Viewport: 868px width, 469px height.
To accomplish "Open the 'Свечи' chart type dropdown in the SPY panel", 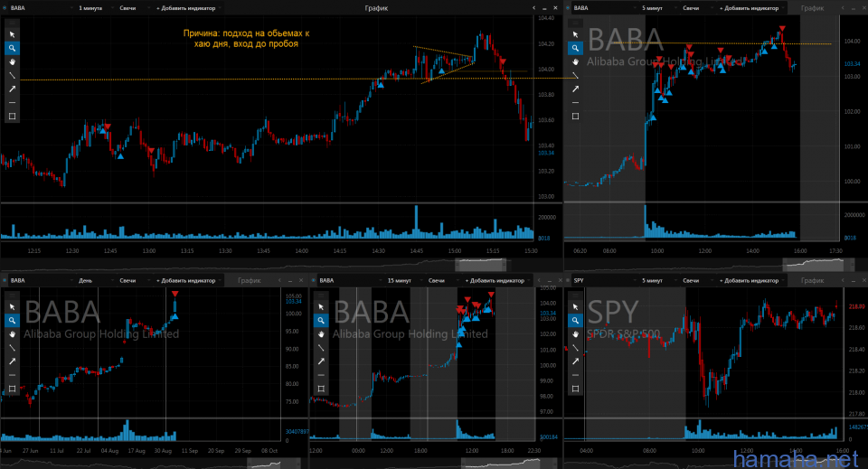I will coord(696,280).
